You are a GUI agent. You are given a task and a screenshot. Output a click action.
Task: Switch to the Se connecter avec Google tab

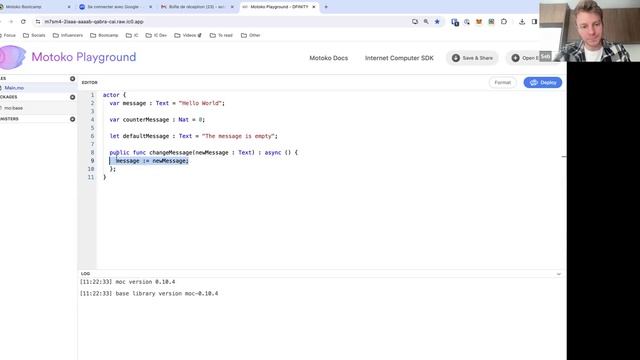pos(116,7)
